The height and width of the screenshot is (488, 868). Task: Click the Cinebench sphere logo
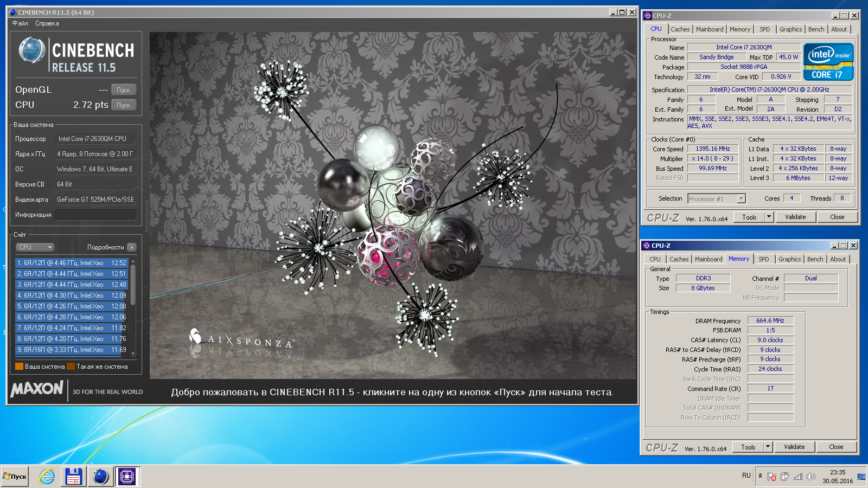click(x=31, y=50)
